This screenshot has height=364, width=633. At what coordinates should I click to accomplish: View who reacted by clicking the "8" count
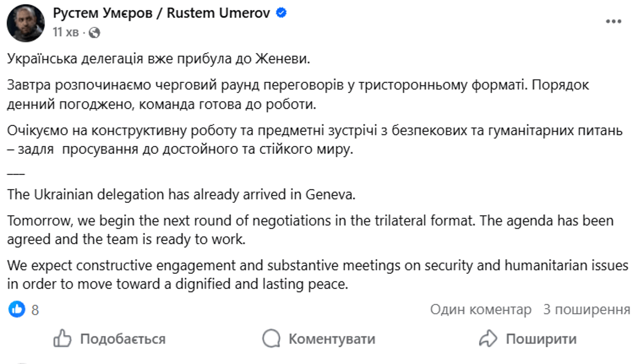pos(35,310)
